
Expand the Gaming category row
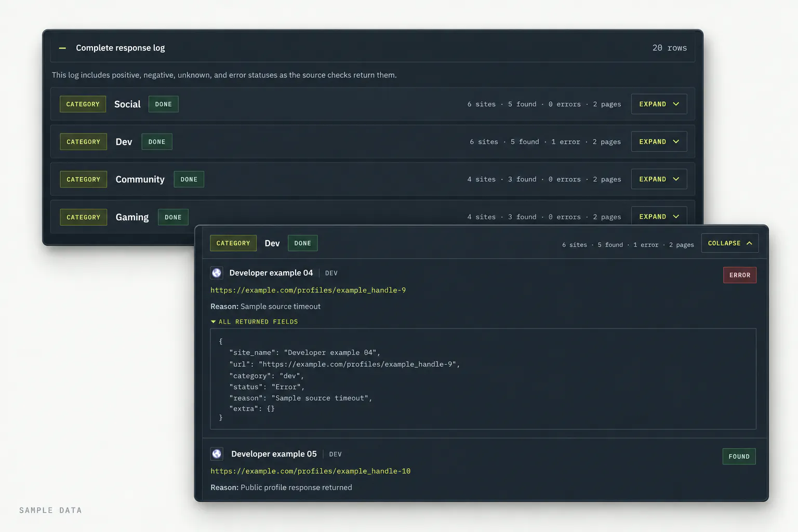point(659,216)
